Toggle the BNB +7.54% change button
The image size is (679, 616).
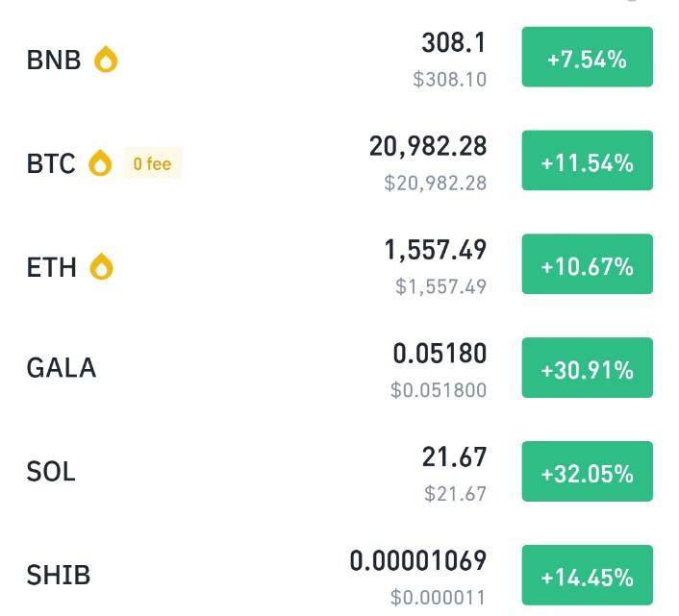click(x=588, y=57)
